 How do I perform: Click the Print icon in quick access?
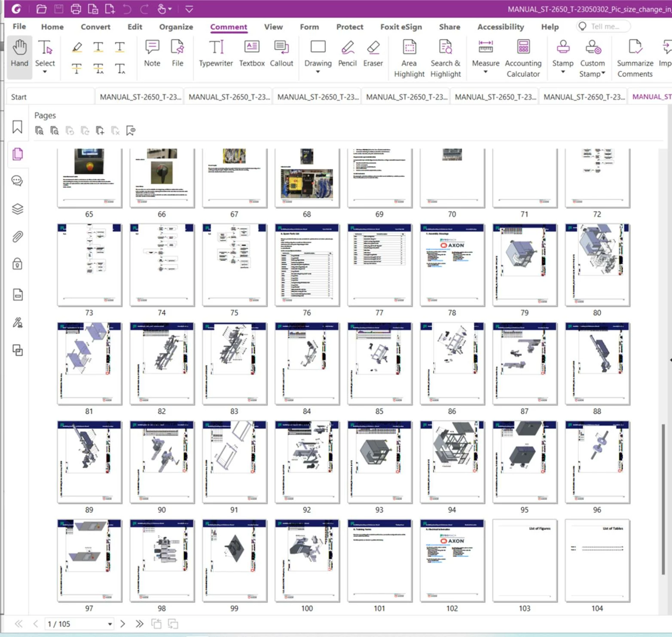pyautogui.click(x=76, y=9)
